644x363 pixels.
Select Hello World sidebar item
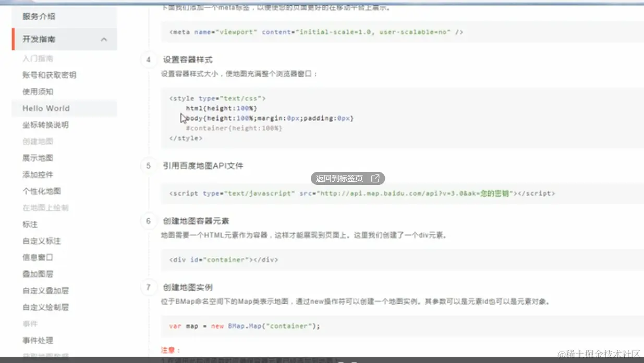46,108
